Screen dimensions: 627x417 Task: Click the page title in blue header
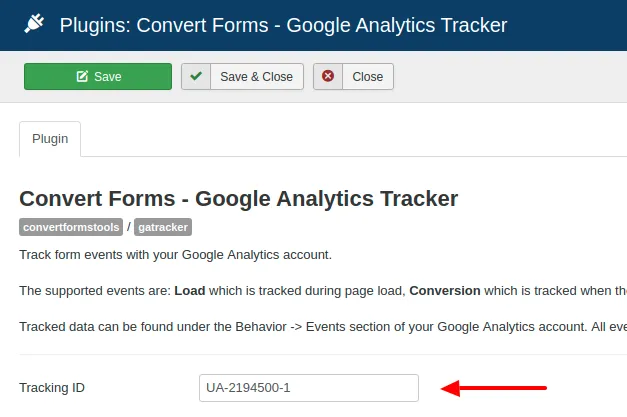point(283,25)
